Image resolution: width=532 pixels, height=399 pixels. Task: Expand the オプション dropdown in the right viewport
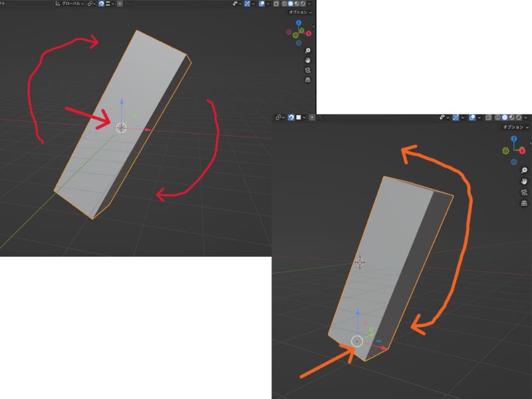coord(515,126)
